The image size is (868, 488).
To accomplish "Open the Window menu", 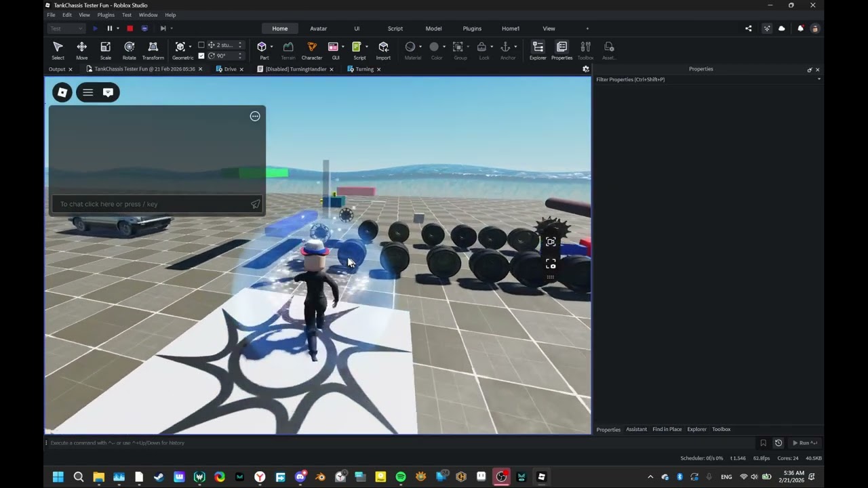I will (x=148, y=15).
